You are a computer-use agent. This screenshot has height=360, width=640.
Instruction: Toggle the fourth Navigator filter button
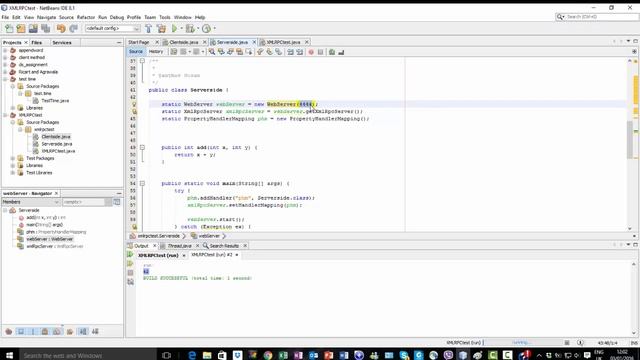click(45, 331)
